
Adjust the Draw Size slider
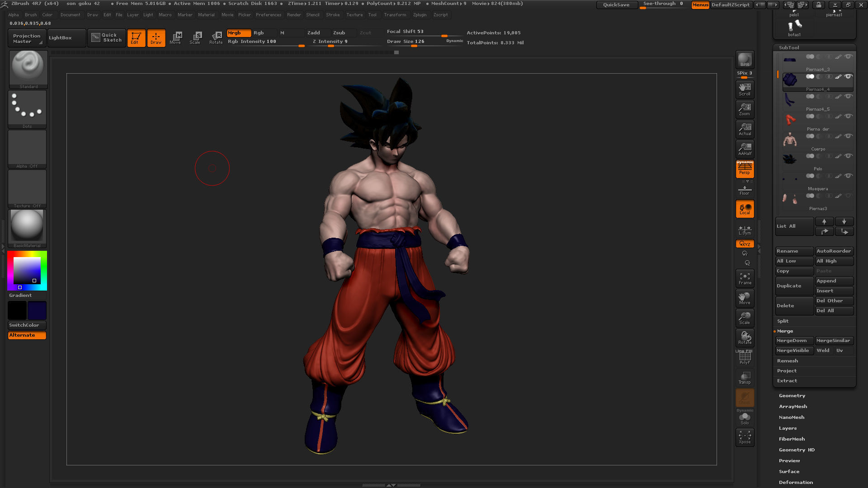pos(425,42)
